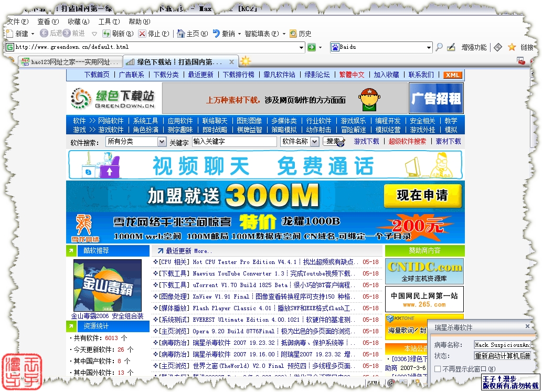Image resolution: width=542 pixels, height=392 pixels.
Task: Open the 繁體中文 link
Action: pos(352,75)
